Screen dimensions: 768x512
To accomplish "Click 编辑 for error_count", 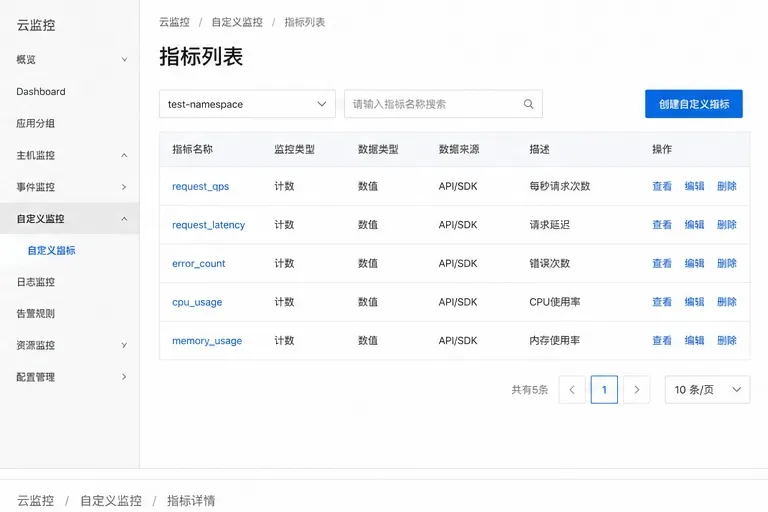I will pos(694,264).
